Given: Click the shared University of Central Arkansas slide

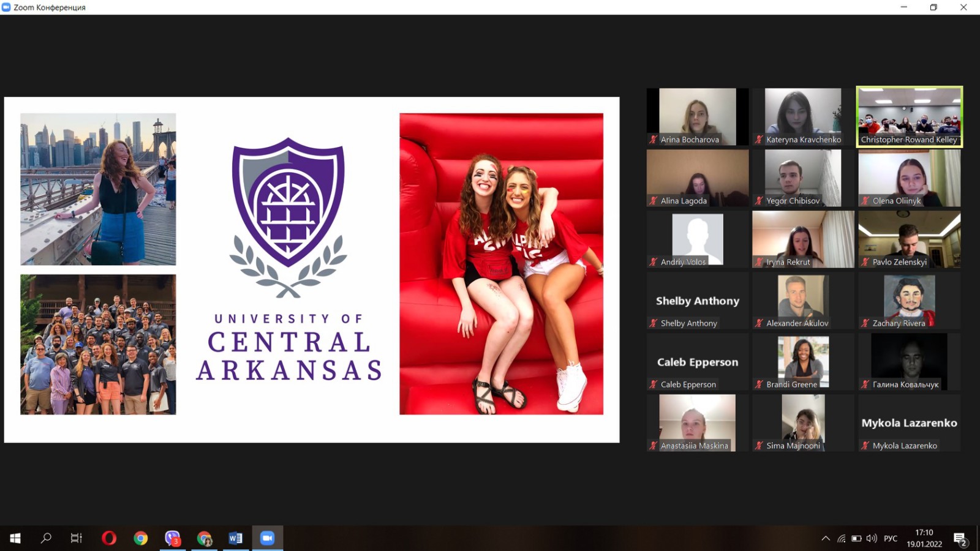Looking at the screenshot, I should pyautogui.click(x=312, y=269).
